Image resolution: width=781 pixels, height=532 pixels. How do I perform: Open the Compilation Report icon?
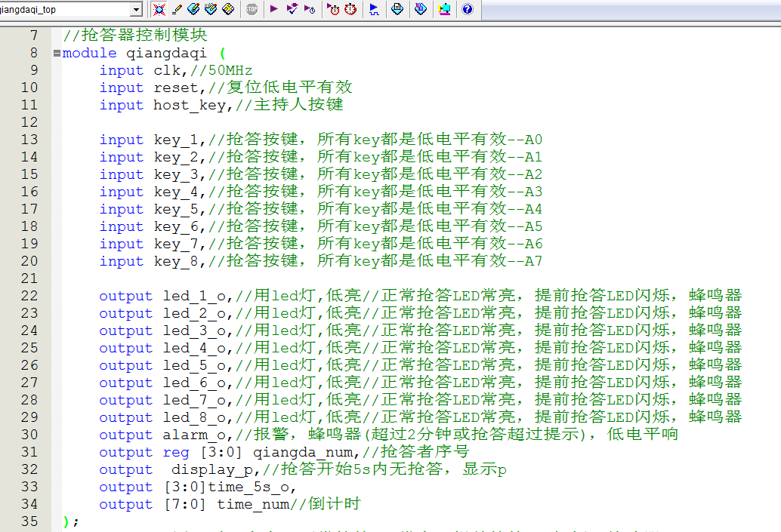[397, 9]
